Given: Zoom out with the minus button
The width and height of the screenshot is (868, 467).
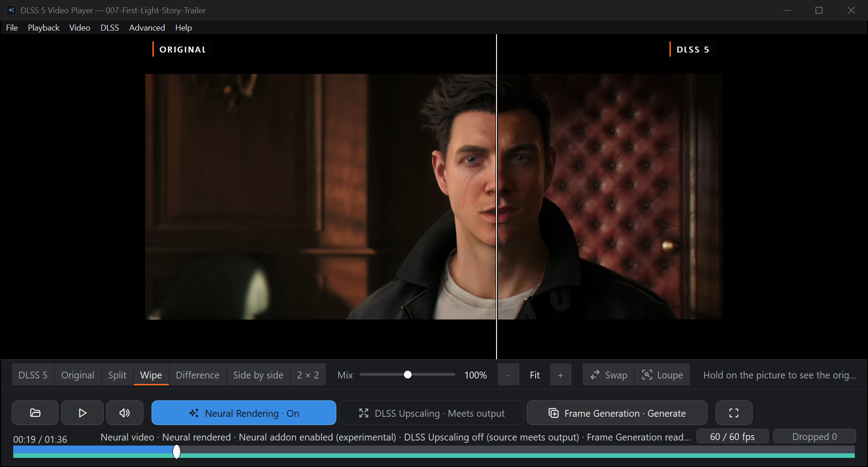Looking at the screenshot, I should [508, 375].
